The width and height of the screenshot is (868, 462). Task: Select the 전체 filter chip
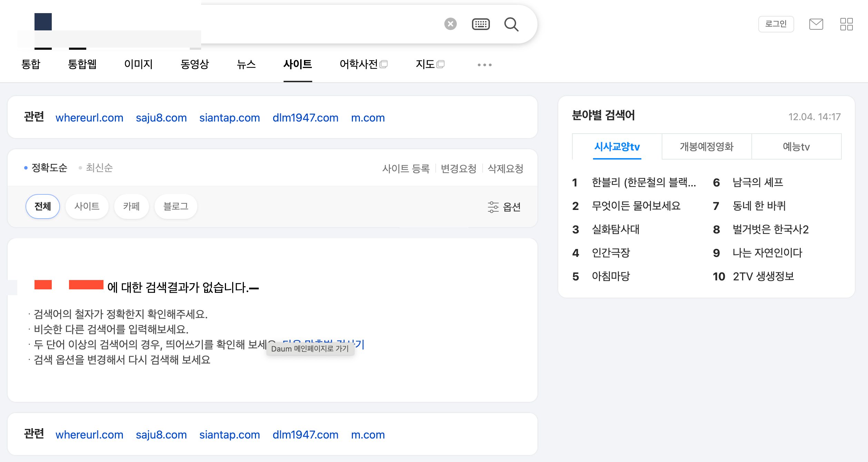click(x=43, y=206)
